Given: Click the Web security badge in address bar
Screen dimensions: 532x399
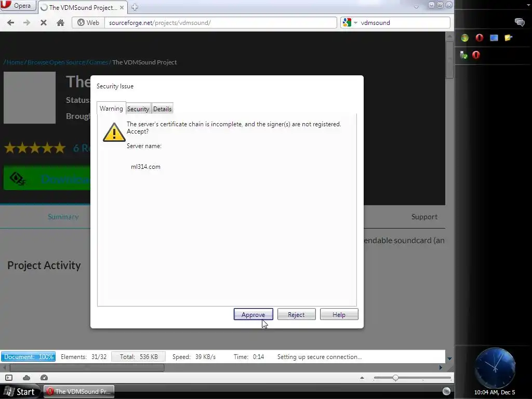Looking at the screenshot, I should (88, 23).
